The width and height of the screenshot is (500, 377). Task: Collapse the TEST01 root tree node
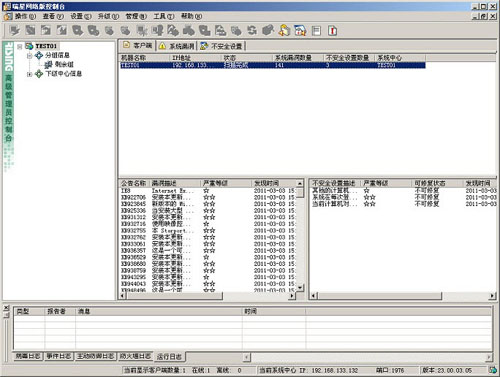click(x=20, y=46)
